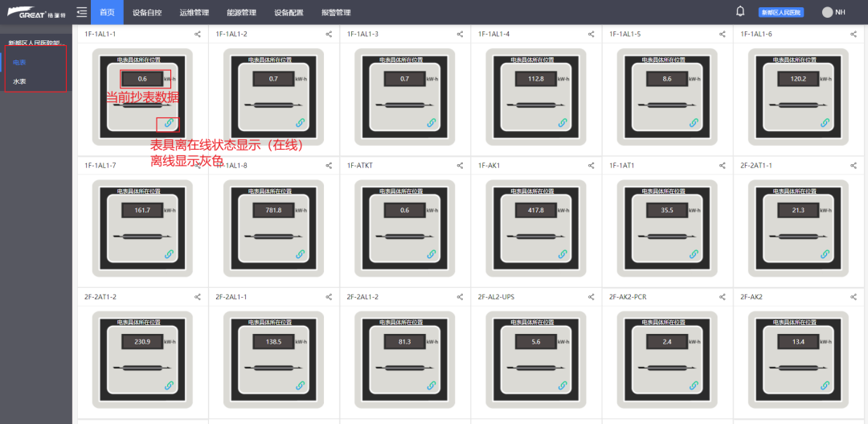868x424 pixels.
Task: Click link icon on 1F-1AL1-6 meter
Action: tap(825, 122)
